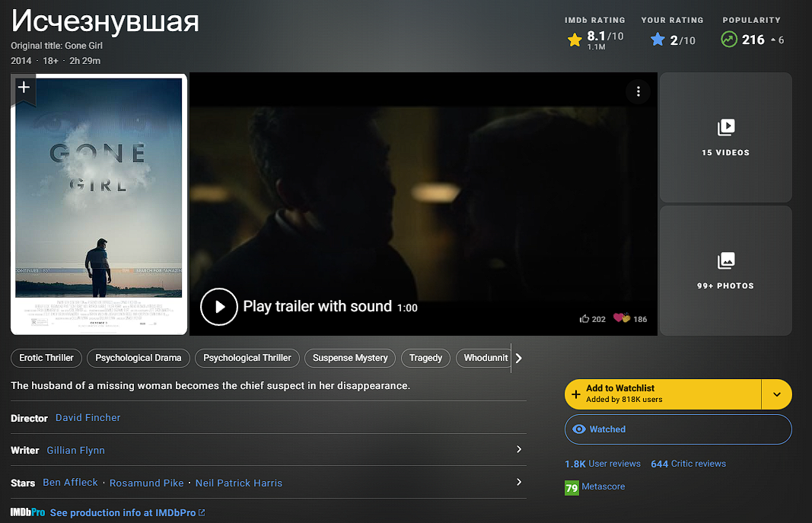The height and width of the screenshot is (523, 812).
Task: Click the popularity trend icon 216
Action: coord(728,40)
